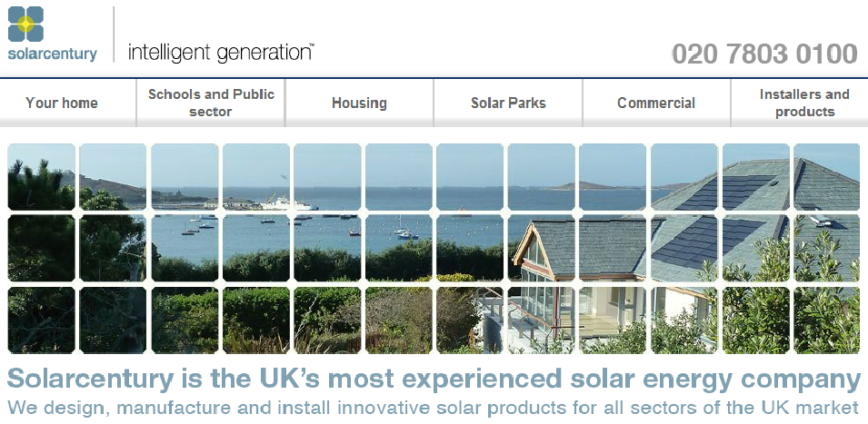Screen dimensions: 868x424
Task: Click the 020 7803 0100 phone number
Action: (764, 54)
